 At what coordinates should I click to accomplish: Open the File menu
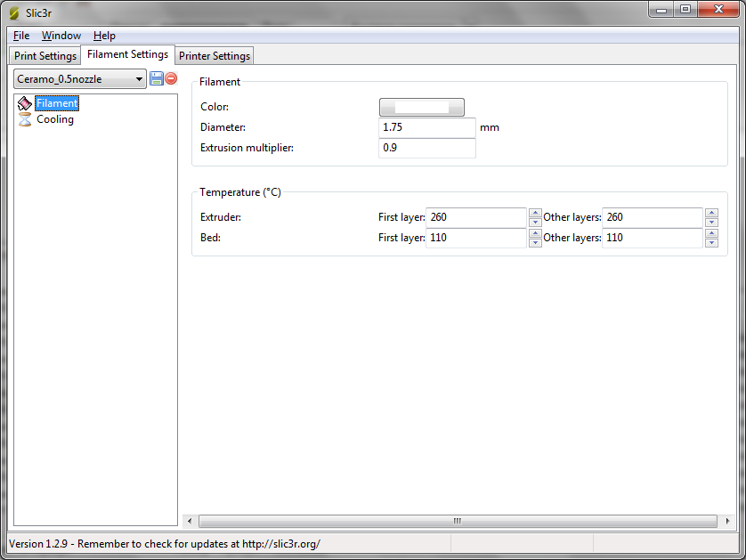tap(21, 36)
